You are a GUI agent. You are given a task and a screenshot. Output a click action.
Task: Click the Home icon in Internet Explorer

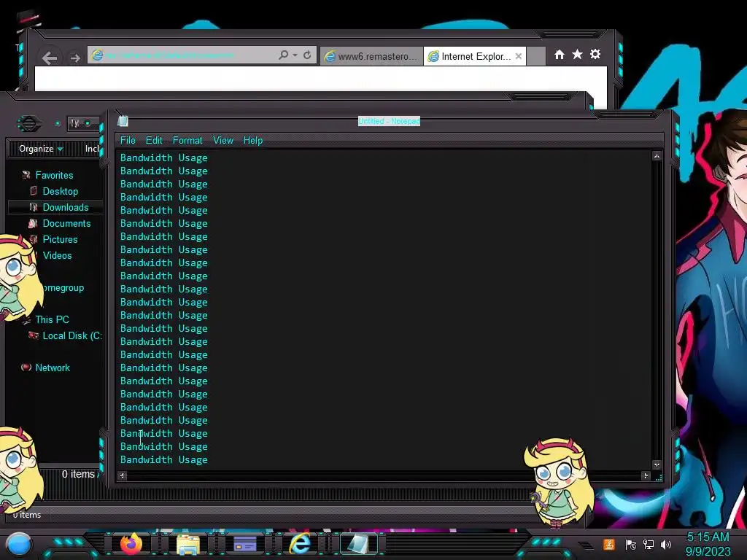pyautogui.click(x=560, y=55)
